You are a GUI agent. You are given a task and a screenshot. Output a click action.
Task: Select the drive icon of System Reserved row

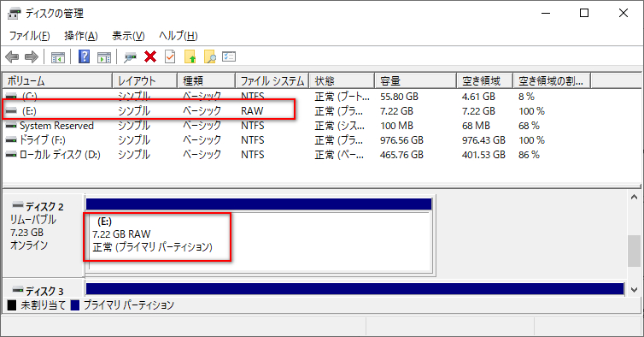pos(11,126)
